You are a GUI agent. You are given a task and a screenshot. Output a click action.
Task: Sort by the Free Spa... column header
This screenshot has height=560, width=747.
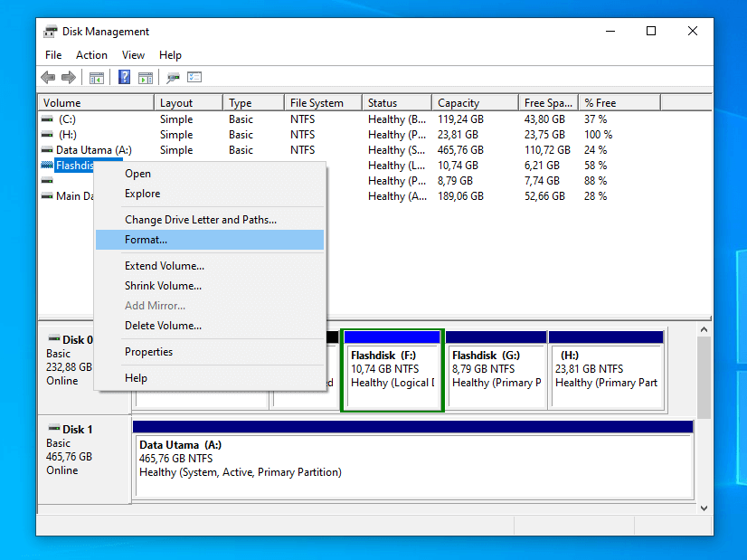tap(548, 103)
